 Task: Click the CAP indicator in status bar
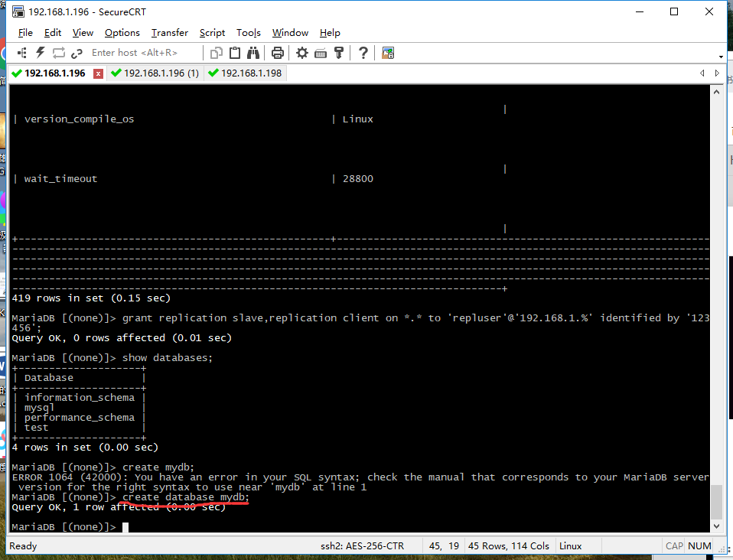(x=674, y=546)
